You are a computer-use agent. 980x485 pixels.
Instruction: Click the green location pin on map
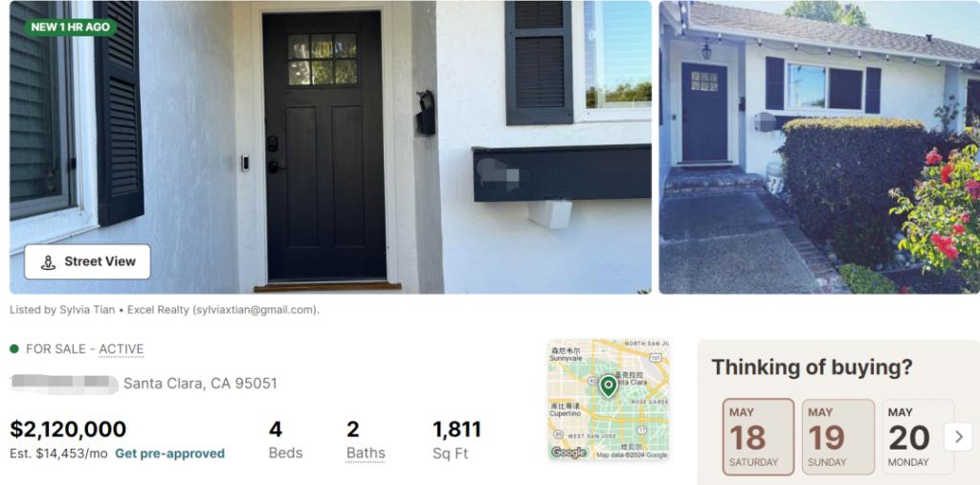[608, 386]
